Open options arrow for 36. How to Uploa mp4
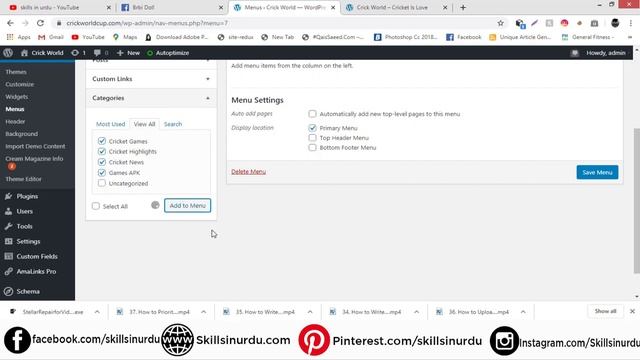The width and height of the screenshot is (640, 360). [x=523, y=312]
